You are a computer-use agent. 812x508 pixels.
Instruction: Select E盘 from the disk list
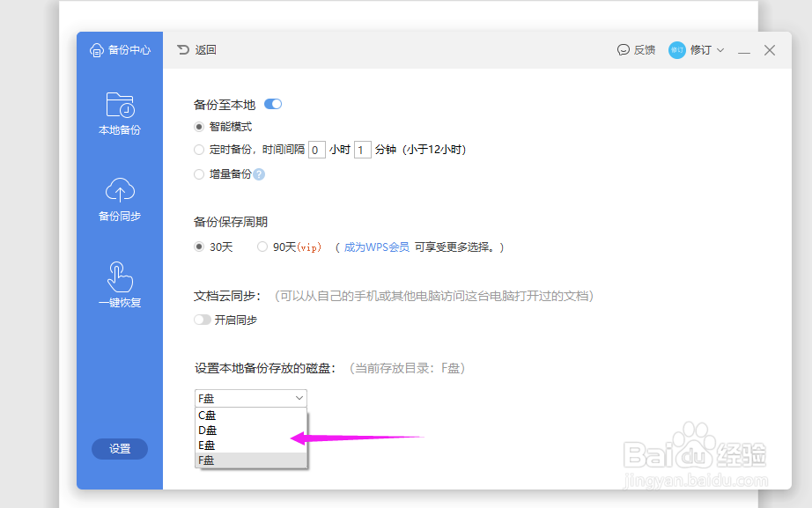(x=251, y=445)
